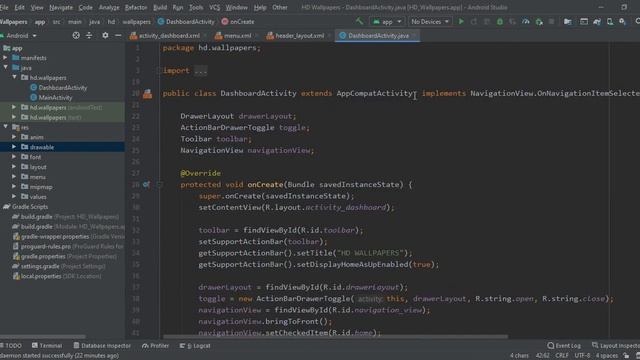Open the Database Inspector tool window
This screenshot has width=640, height=360.
coord(102,346)
